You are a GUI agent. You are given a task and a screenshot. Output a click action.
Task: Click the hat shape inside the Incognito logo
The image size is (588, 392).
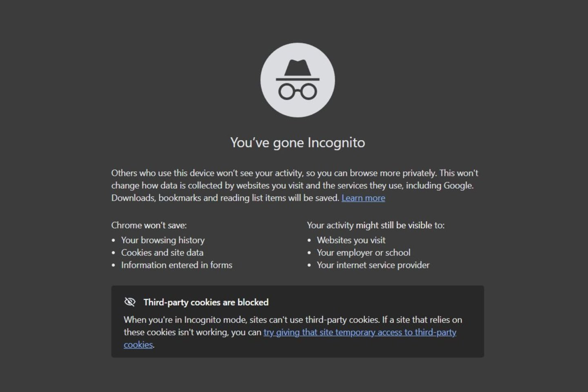click(298, 69)
